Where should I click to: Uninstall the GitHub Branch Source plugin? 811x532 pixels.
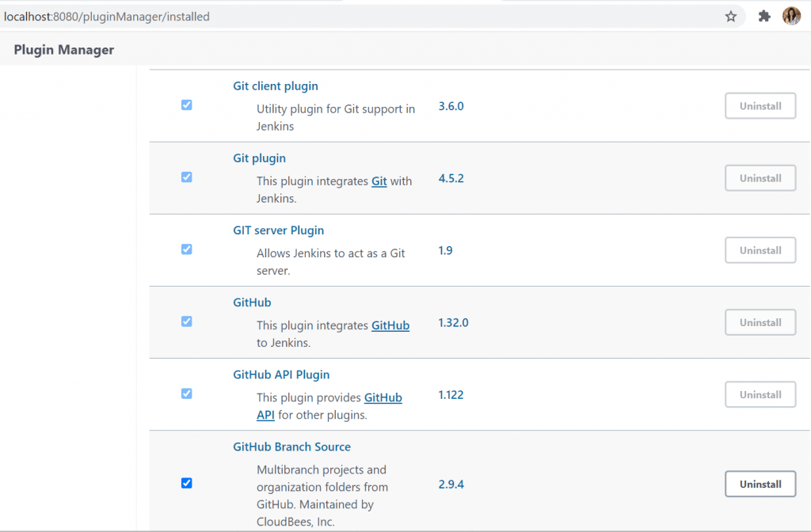[x=760, y=484]
